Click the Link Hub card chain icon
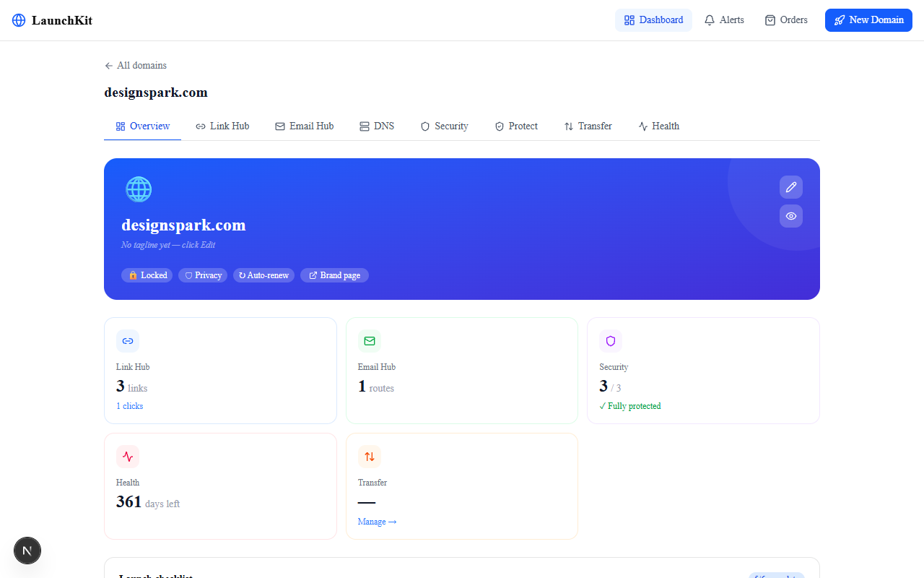Screen dimensions: 924x578 coord(128,341)
